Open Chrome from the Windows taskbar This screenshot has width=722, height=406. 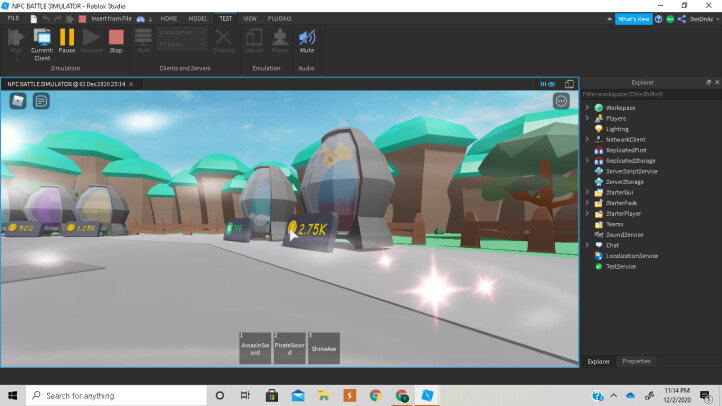pyautogui.click(x=375, y=395)
